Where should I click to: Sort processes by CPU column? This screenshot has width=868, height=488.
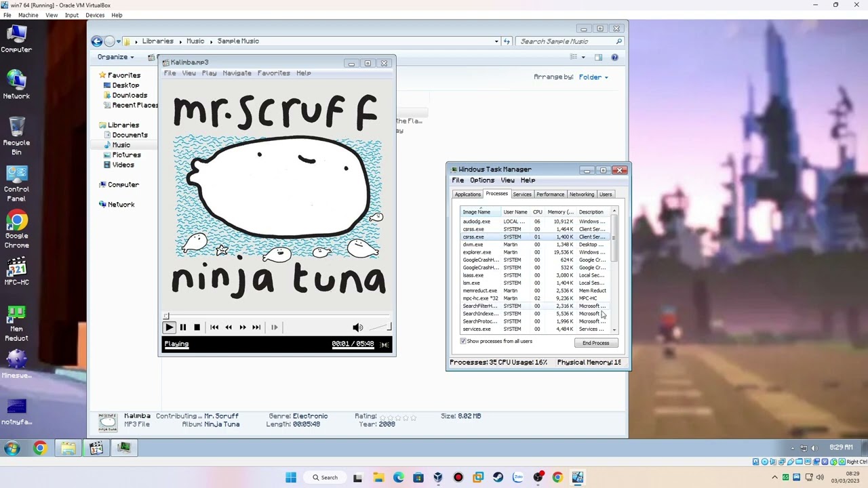(538, 212)
